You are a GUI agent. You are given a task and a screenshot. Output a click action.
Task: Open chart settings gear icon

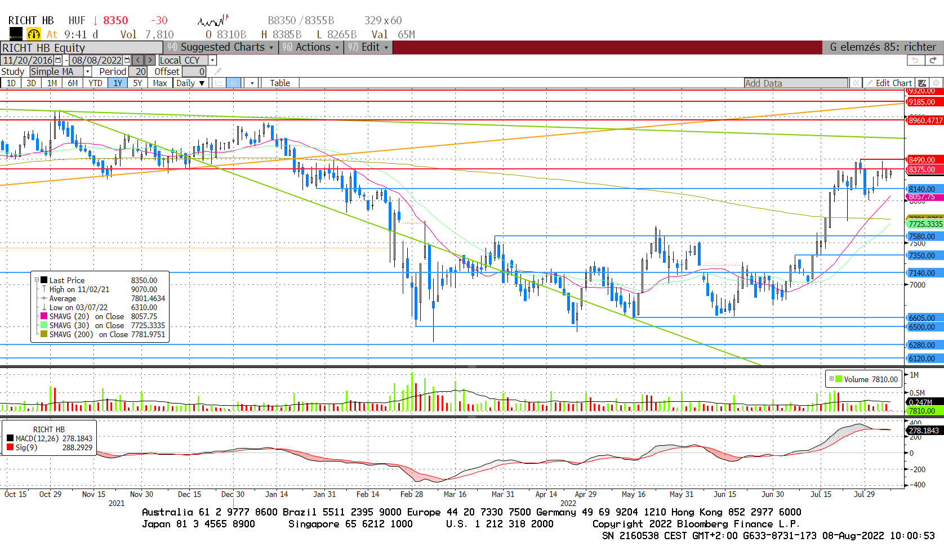pyautogui.click(x=936, y=83)
